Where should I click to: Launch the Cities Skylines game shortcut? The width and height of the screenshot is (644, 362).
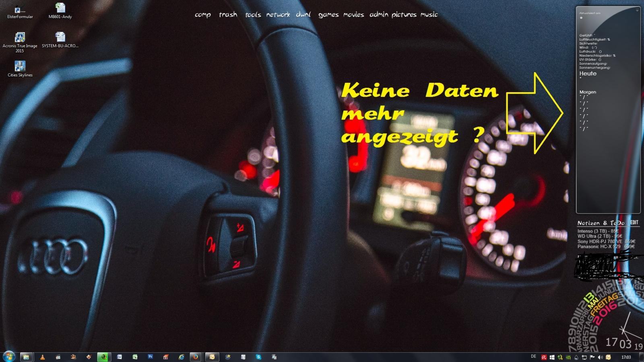(20, 69)
